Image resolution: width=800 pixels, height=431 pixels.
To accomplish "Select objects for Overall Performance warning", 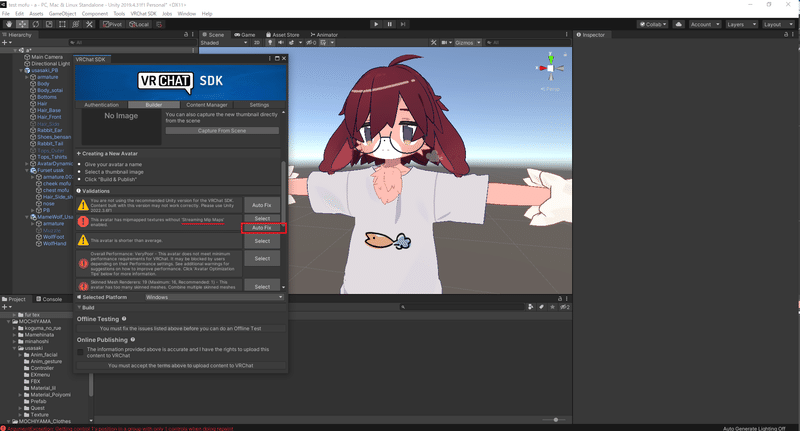I will pos(262,259).
